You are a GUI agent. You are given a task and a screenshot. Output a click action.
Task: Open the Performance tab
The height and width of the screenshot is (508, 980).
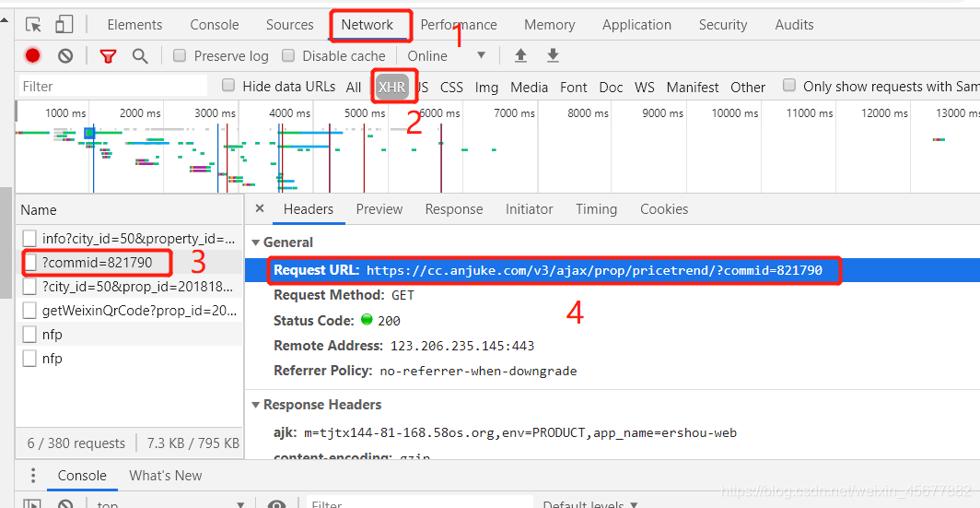[x=459, y=25]
